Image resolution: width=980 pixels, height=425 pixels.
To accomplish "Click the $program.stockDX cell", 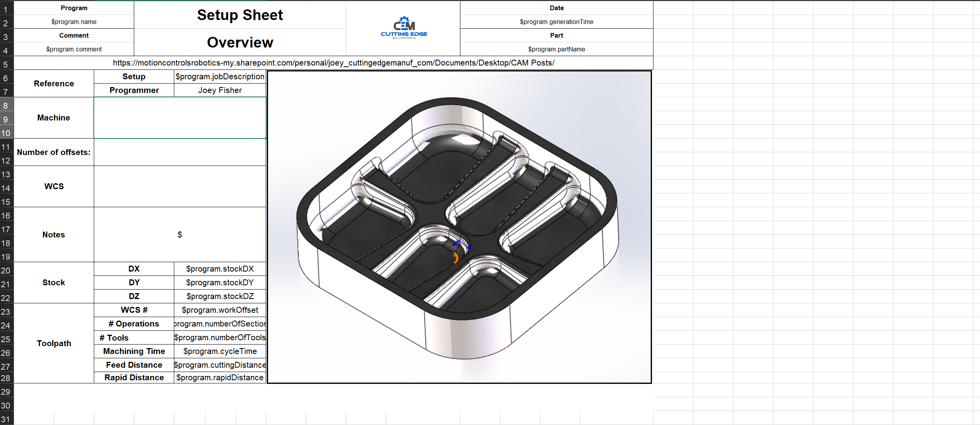I will (220, 269).
